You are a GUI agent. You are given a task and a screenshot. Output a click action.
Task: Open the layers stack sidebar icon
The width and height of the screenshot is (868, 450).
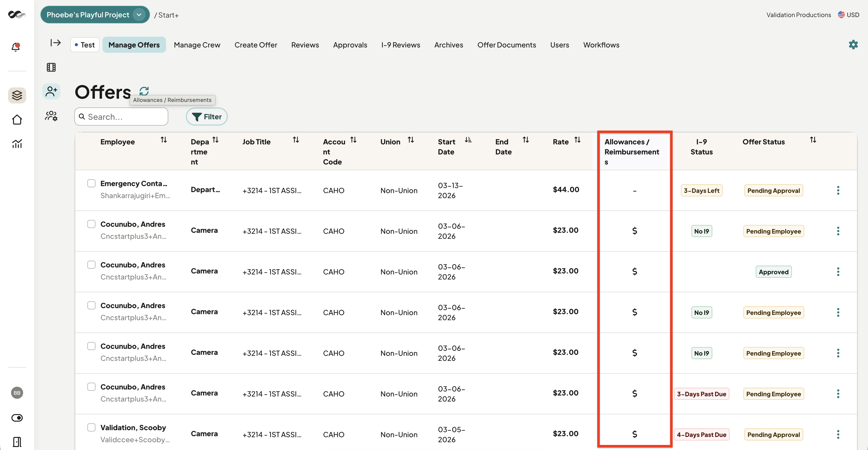[x=17, y=95]
